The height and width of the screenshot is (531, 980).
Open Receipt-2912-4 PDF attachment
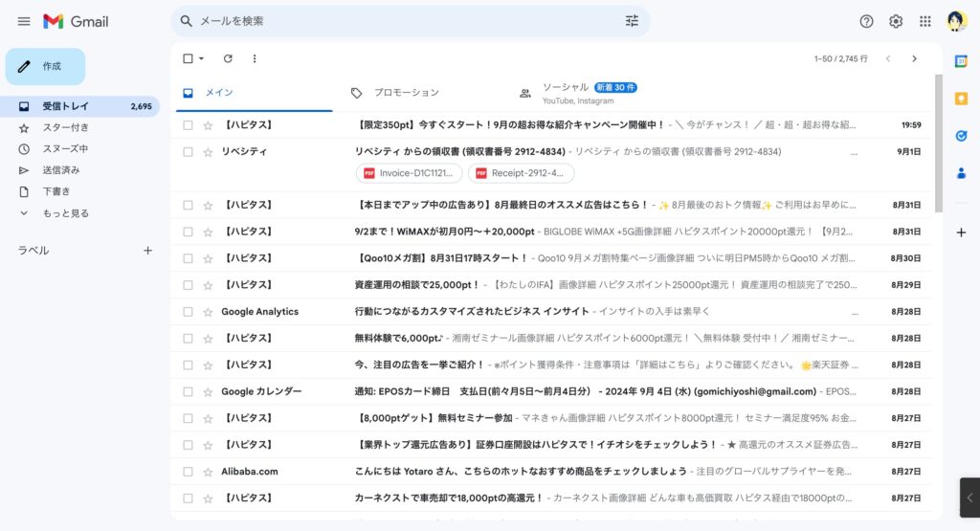click(x=521, y=173)
